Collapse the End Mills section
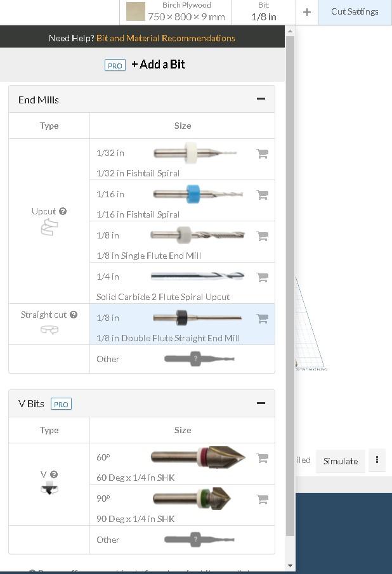Viewport: 392px width, 574px height. point(260,99)
